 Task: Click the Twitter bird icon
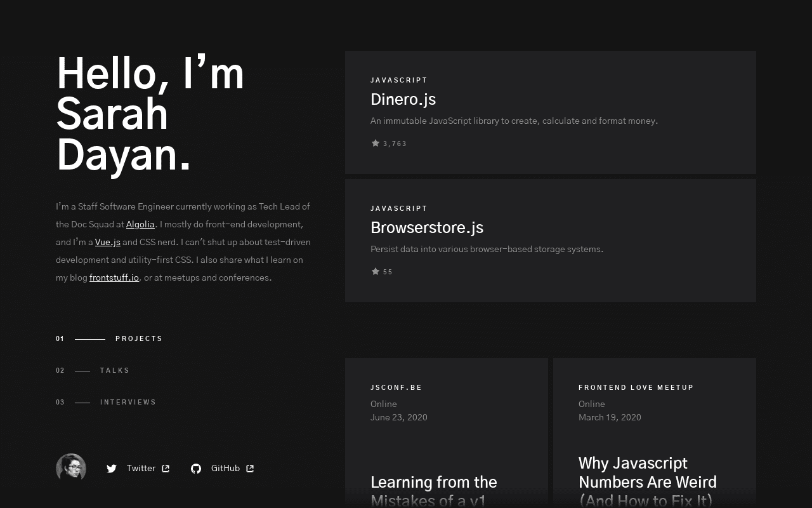(112, 469)
